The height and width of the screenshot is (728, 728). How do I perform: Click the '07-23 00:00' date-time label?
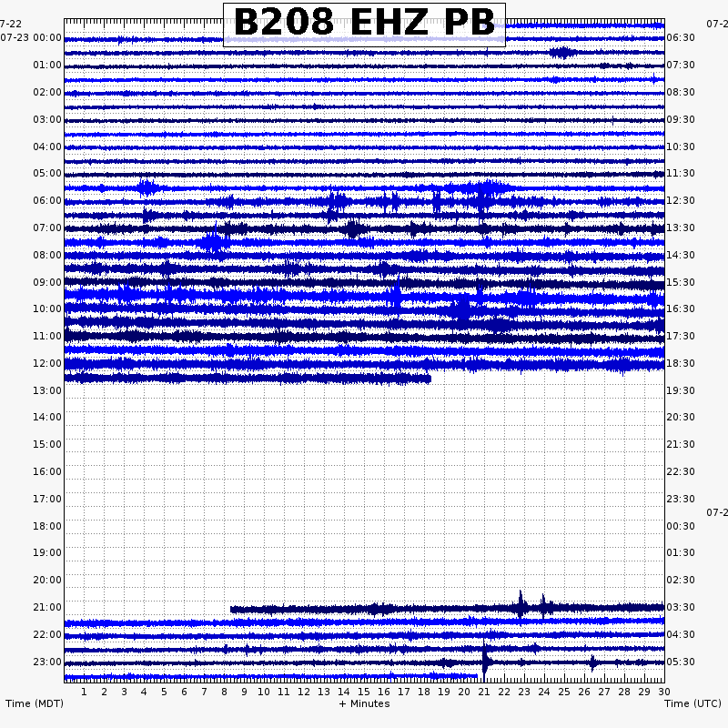31,37
